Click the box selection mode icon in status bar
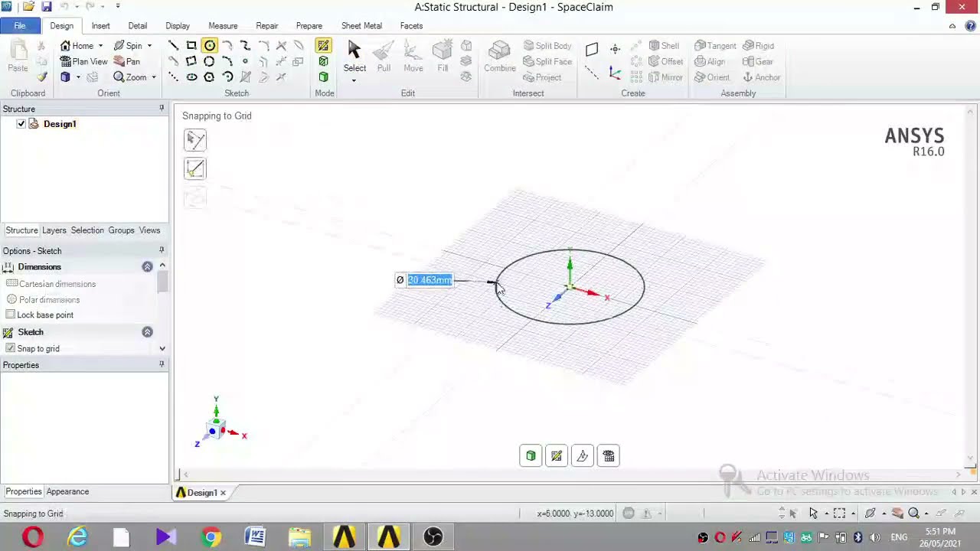Screen dimensions: 980x551 840,514
